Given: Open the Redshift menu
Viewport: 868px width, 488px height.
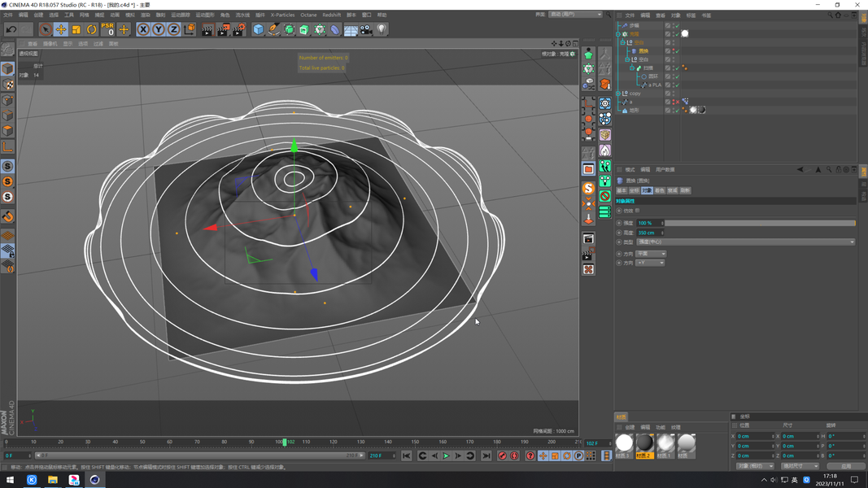Looking at the screenshot, I should [x=332, y=15].
